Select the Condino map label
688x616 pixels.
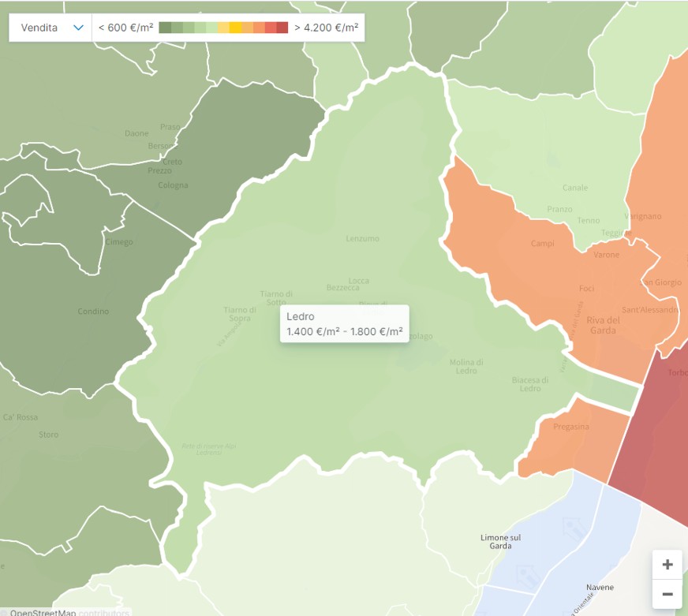coord(93,312)
